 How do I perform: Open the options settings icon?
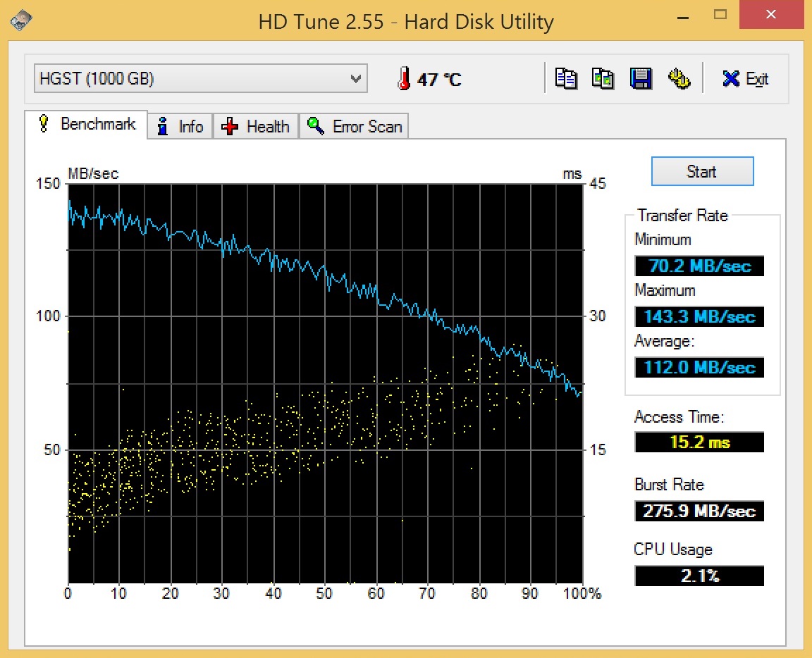(678, 78)
